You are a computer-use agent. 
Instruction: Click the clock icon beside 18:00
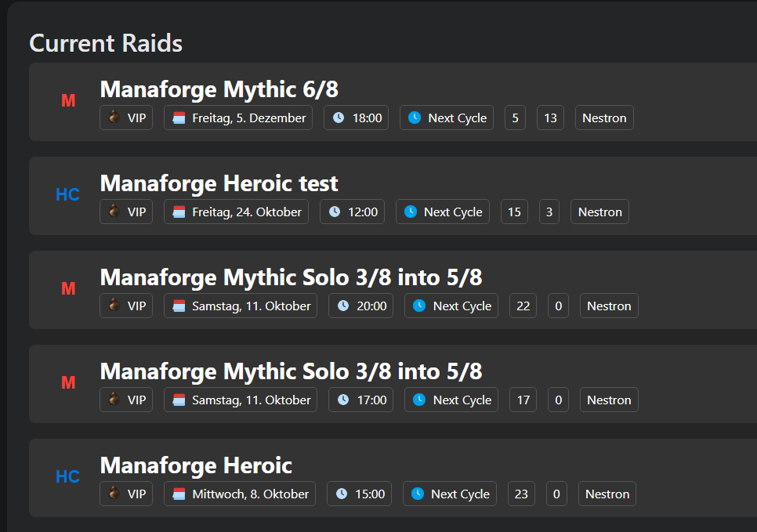pyautogui.click(x=339, y=118)
